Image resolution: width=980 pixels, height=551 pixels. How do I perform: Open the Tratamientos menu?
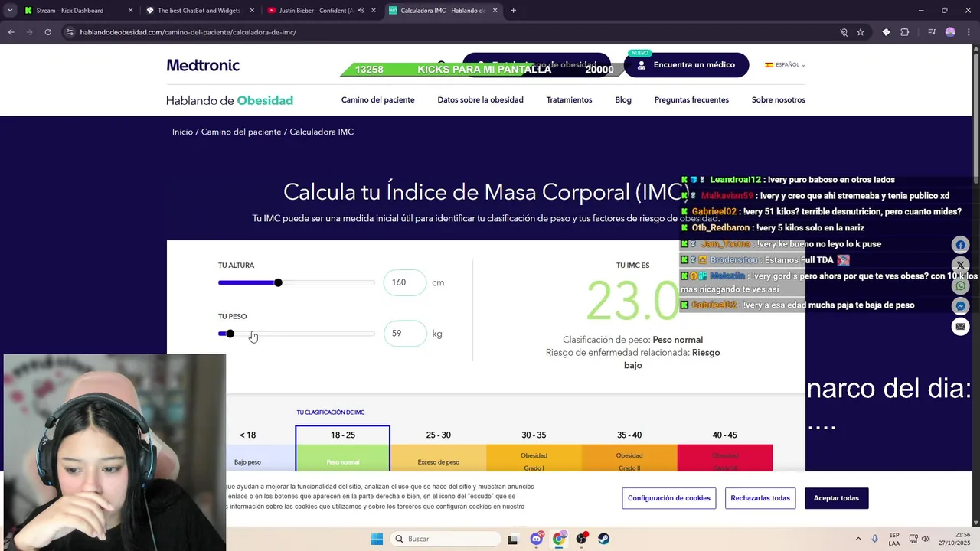(x=569, y=100)
